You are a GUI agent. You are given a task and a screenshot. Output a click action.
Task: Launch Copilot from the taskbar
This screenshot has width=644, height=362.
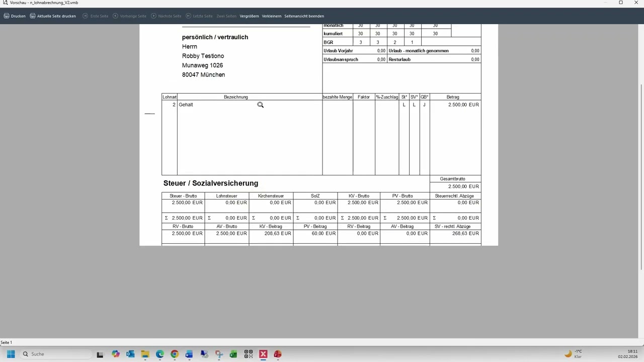pyautogui.click(x=116, y=354)
